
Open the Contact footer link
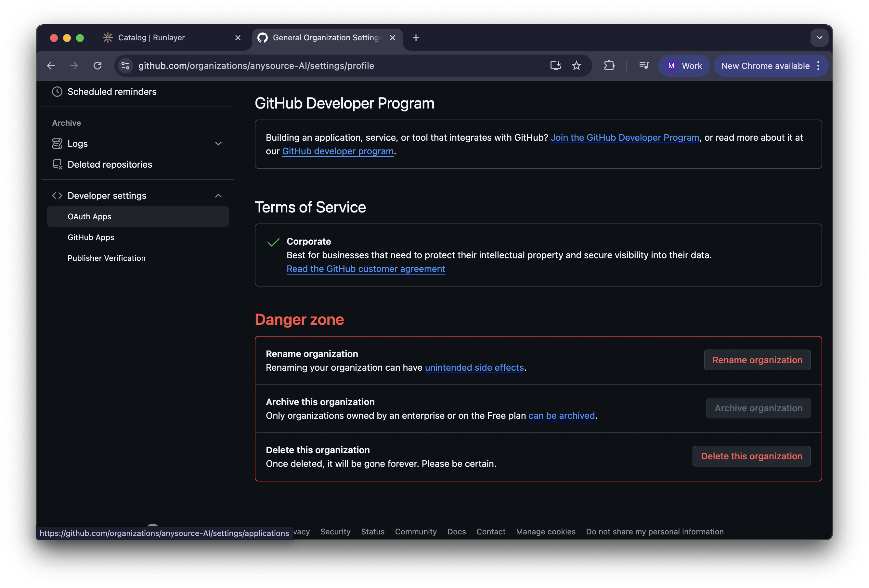[491, 531]
